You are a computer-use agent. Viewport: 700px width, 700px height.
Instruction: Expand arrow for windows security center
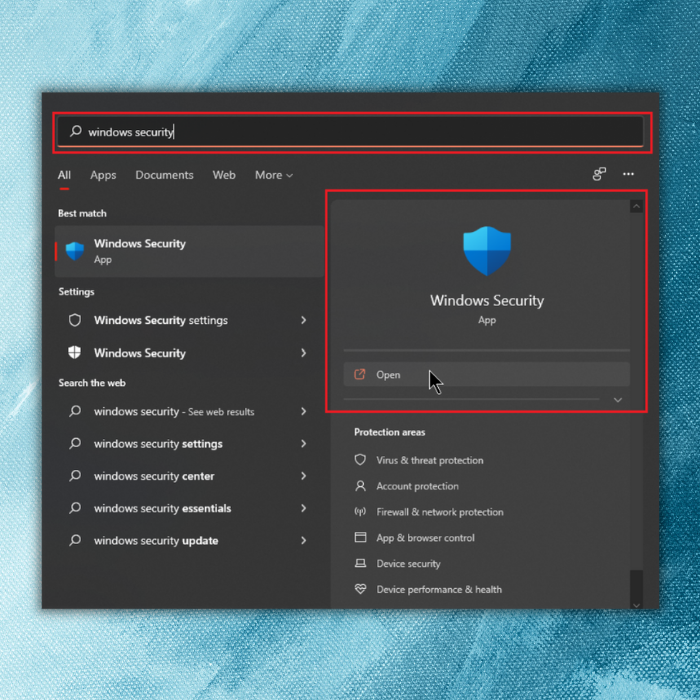[x=304, y=476]
